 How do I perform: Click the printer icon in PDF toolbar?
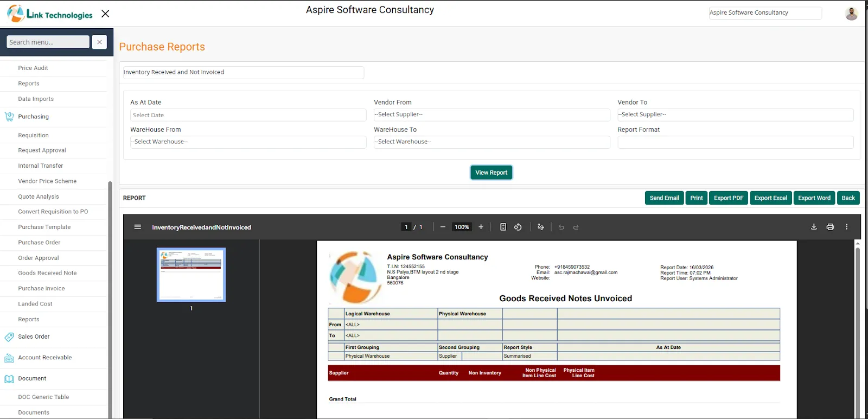pos(830,227)
